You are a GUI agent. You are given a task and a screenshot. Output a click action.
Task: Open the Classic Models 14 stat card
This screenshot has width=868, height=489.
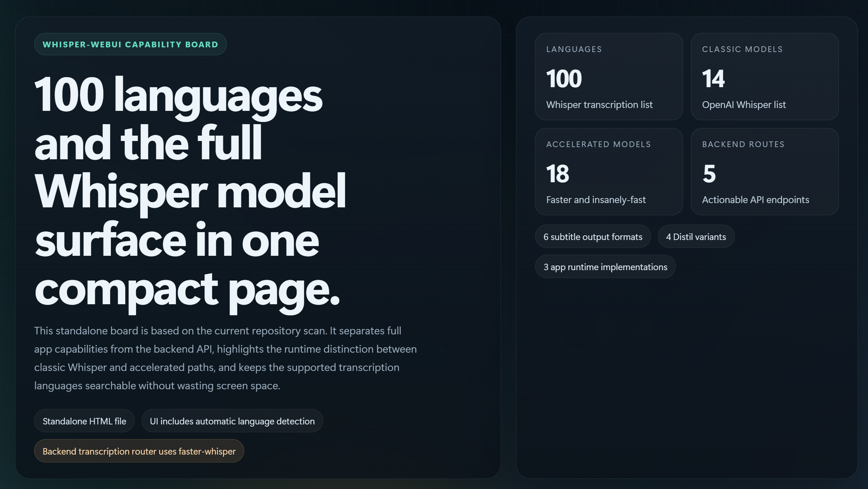(765, 77)
